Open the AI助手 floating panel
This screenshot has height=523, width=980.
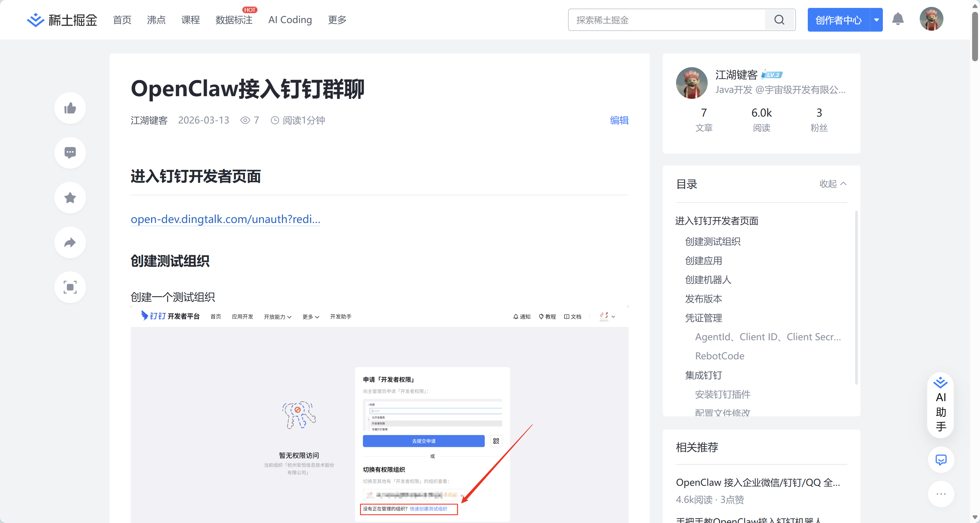tap(941, 405)
